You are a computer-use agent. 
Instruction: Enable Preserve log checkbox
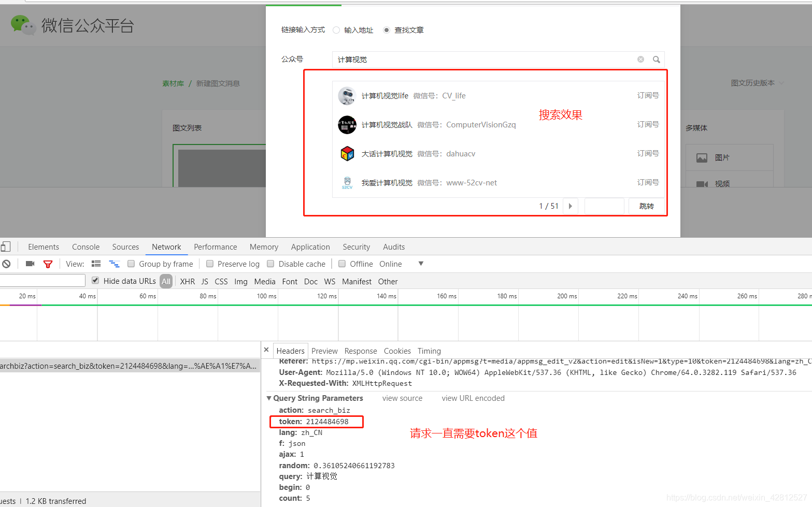click(x=210, y=264)
